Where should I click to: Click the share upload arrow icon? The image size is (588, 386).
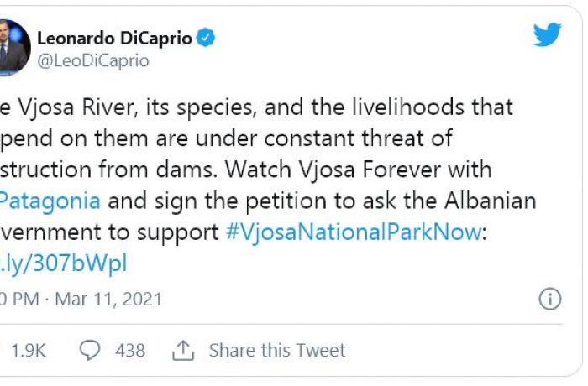point(183,351)
